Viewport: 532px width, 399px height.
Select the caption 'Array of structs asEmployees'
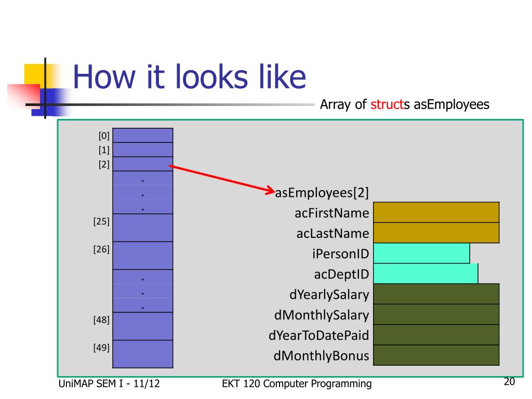coord(404,104)
